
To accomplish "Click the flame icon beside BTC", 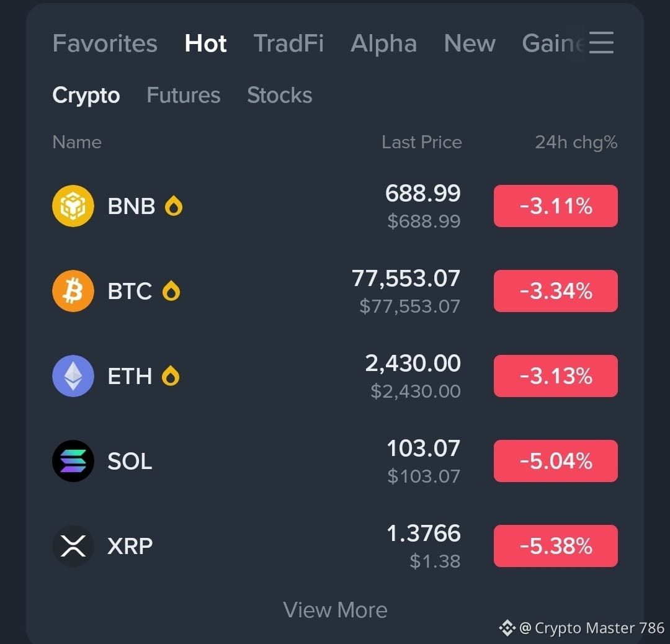I will [171, 290].
